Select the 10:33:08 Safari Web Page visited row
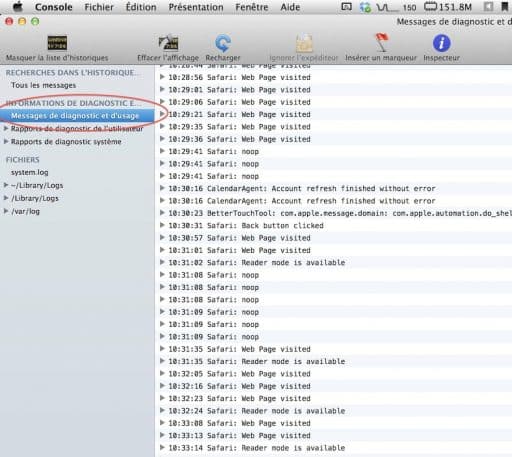This screenshot has height=457, width=512. 333,423
